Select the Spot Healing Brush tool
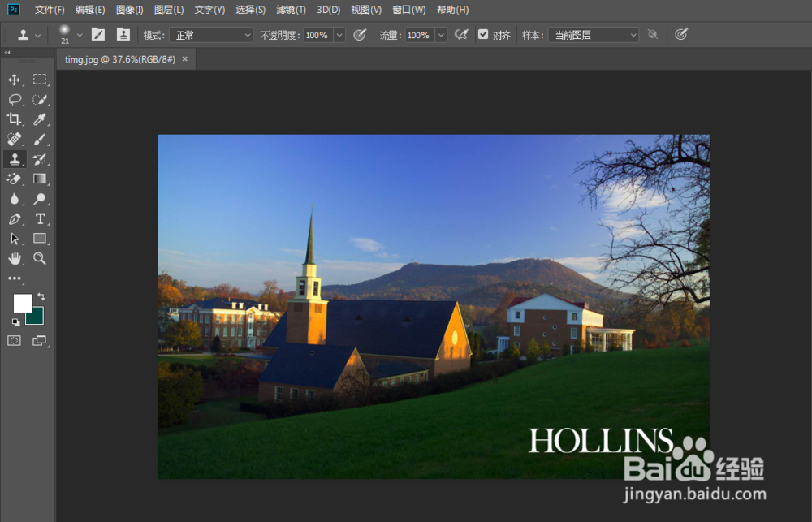This screenshot has height=522, width=812. (x=15, y=139)
